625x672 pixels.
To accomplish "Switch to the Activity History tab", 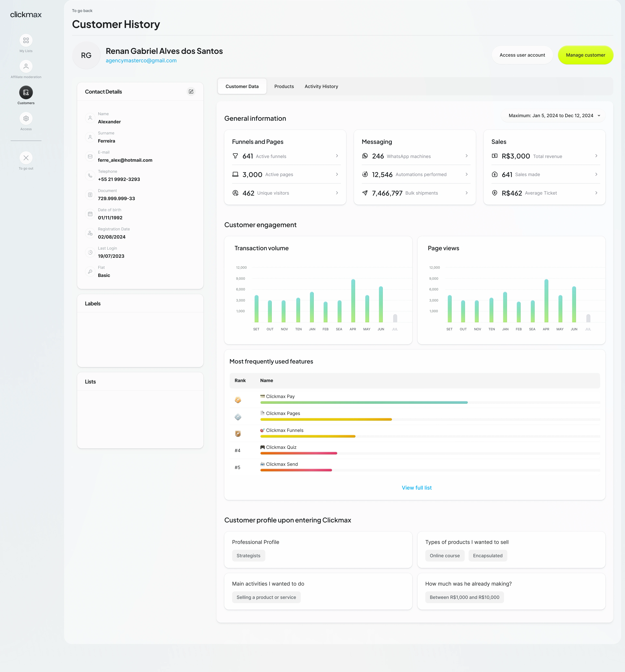I will pos(321,87).
